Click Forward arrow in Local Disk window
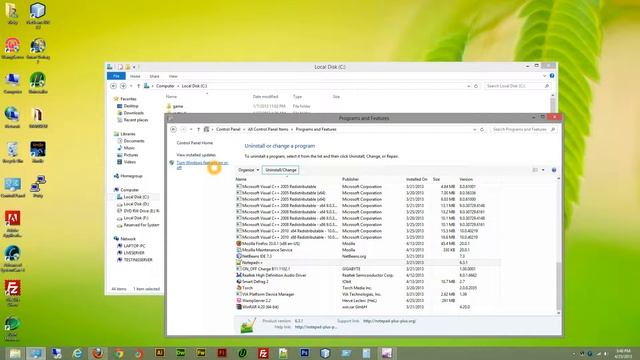This screenshot has width=640, height=360. point(123,86)
